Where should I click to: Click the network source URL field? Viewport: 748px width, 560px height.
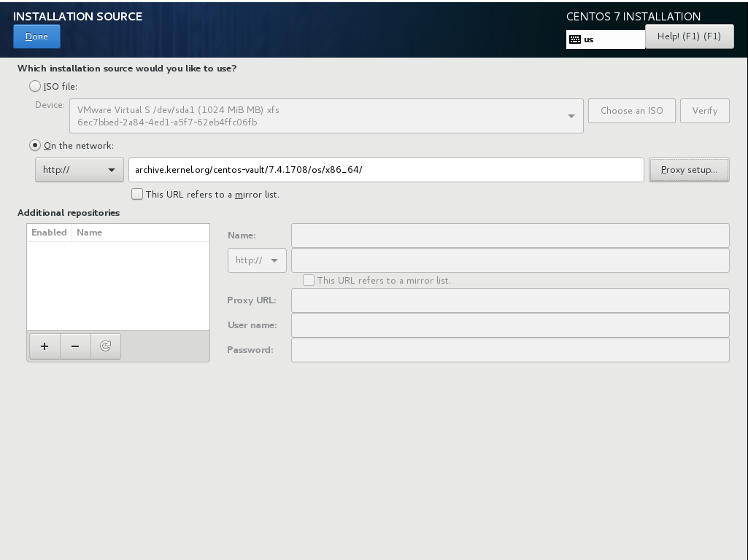click(386, 170)
